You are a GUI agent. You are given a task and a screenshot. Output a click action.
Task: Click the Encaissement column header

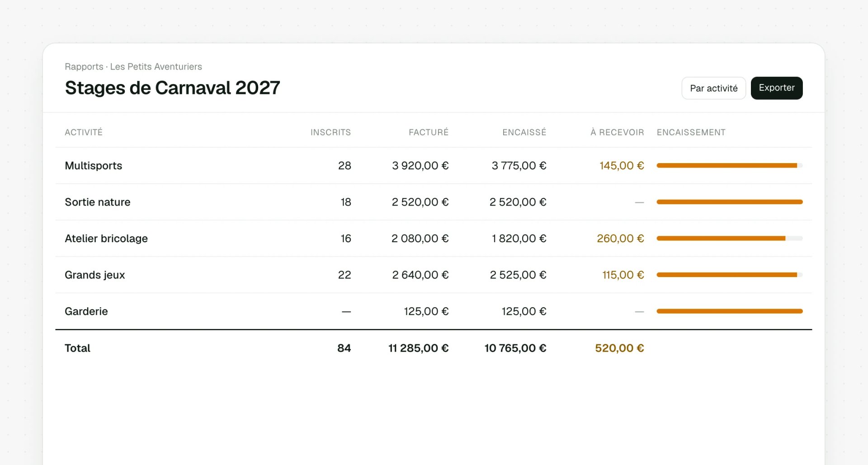coord(691,132)
